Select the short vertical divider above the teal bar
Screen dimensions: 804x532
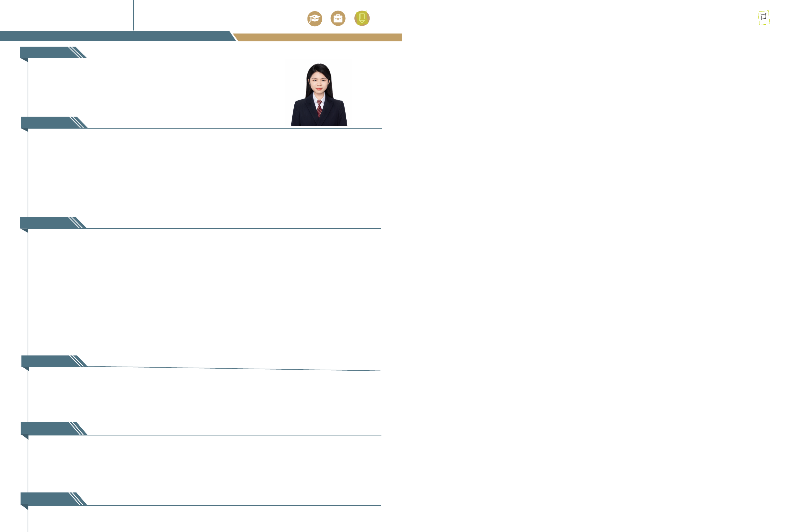point(134,15)
